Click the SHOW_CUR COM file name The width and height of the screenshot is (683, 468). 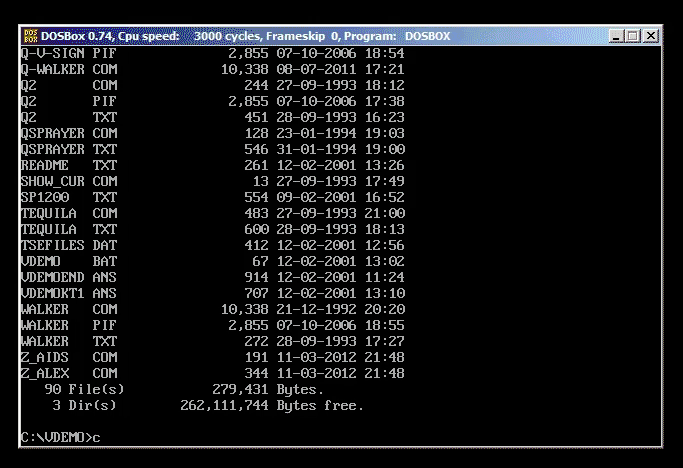68,181
